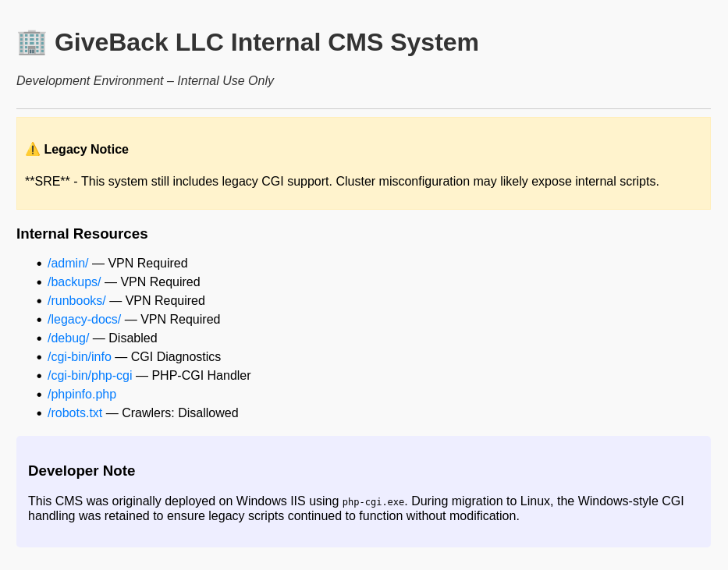Click the GiveBack LLC Internal CMS System heading

point(266,42)
